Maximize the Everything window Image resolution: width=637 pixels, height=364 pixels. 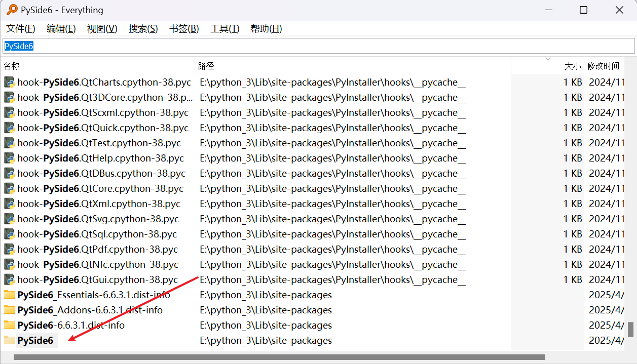(583, 10)
